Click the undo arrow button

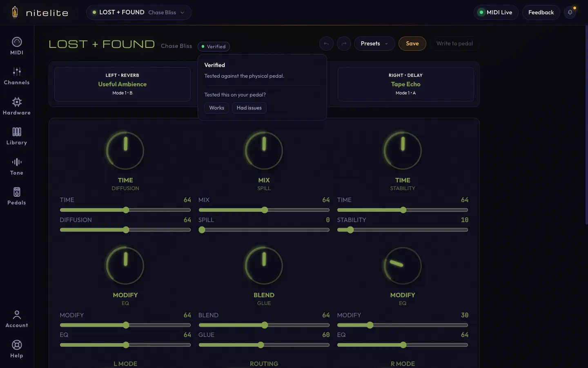(326, 44)
